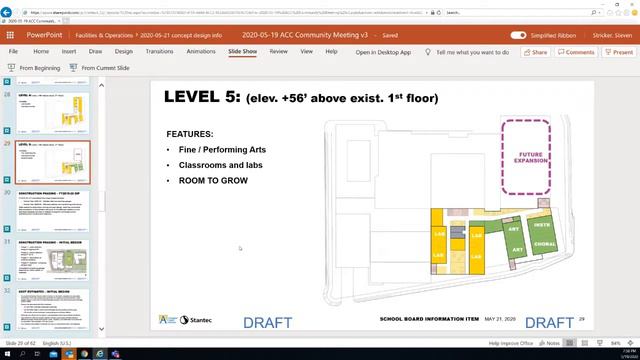
Task: Open Chrome from the taskbar
Action: [x=84, y=354]
